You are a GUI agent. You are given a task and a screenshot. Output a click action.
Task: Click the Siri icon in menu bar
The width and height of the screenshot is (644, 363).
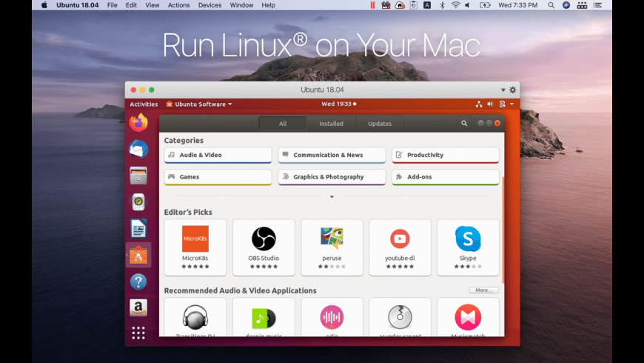pyautogui.click(x=566, y=5)
